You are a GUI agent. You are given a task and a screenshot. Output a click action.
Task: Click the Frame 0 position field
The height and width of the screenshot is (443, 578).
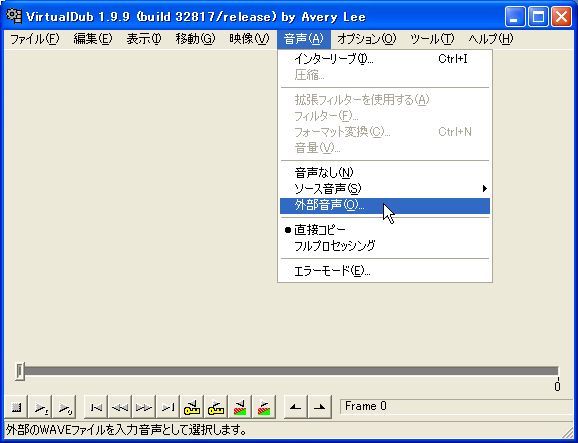pos(457,406)
